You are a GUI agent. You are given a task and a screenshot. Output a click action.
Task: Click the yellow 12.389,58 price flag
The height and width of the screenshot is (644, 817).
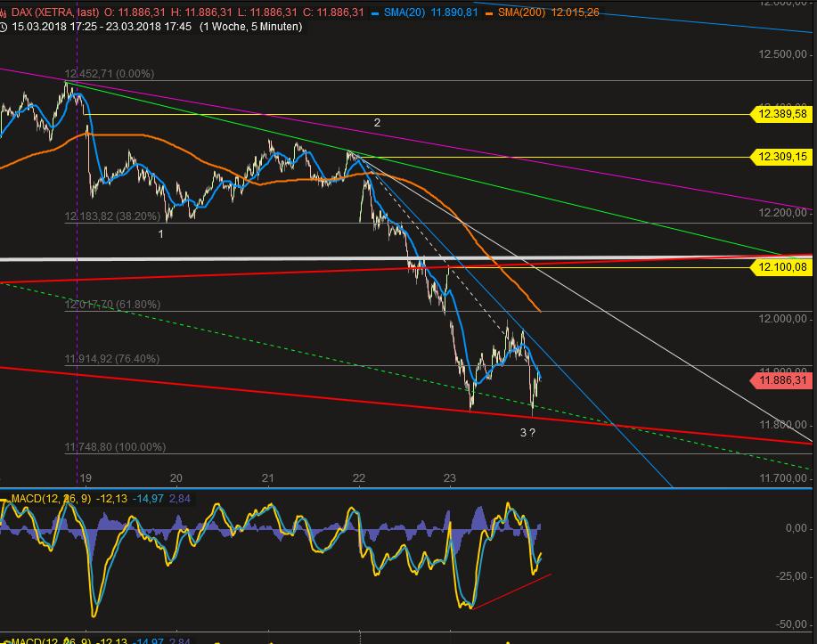pos(780,114)
